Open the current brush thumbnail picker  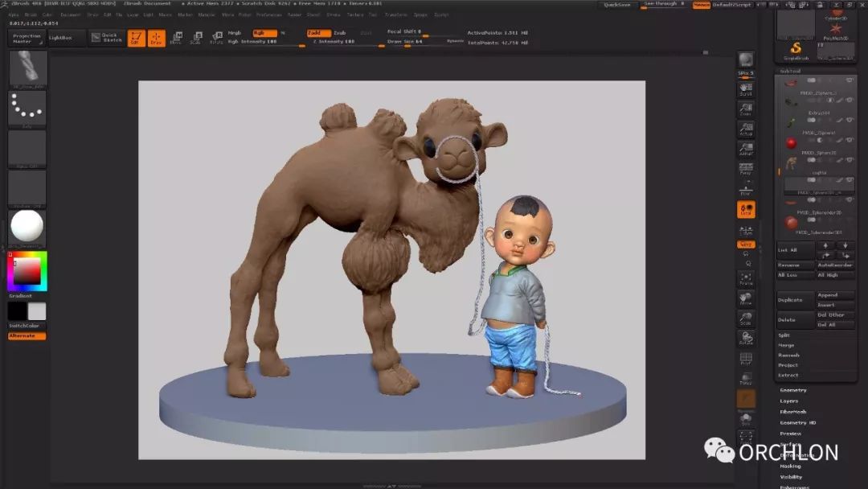(x=27, y=69)
